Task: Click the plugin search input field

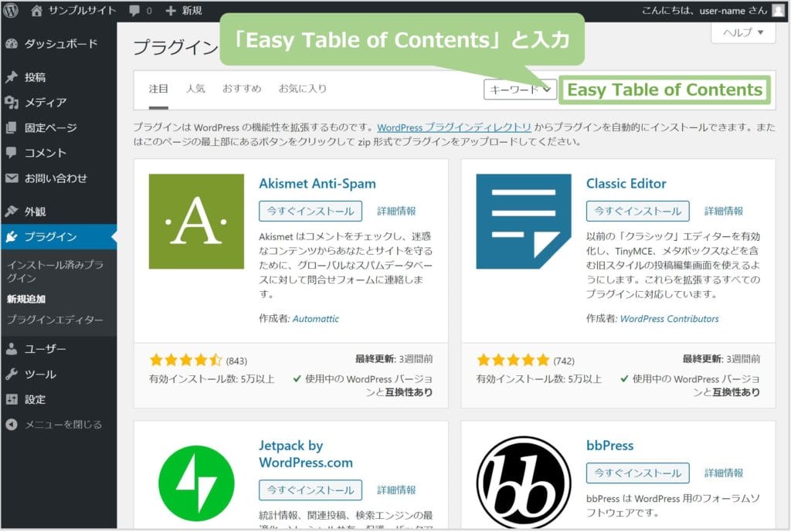Action: 664,90
